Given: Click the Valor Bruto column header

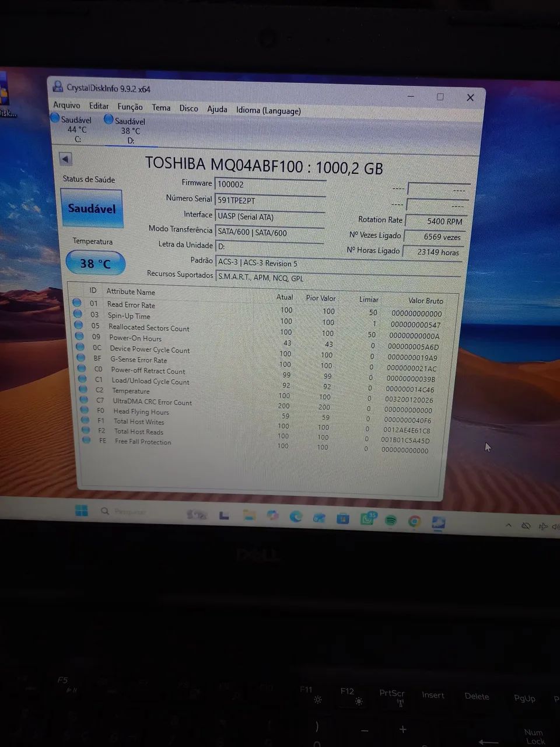Looking at the screenshot, I should click(426, 301).
